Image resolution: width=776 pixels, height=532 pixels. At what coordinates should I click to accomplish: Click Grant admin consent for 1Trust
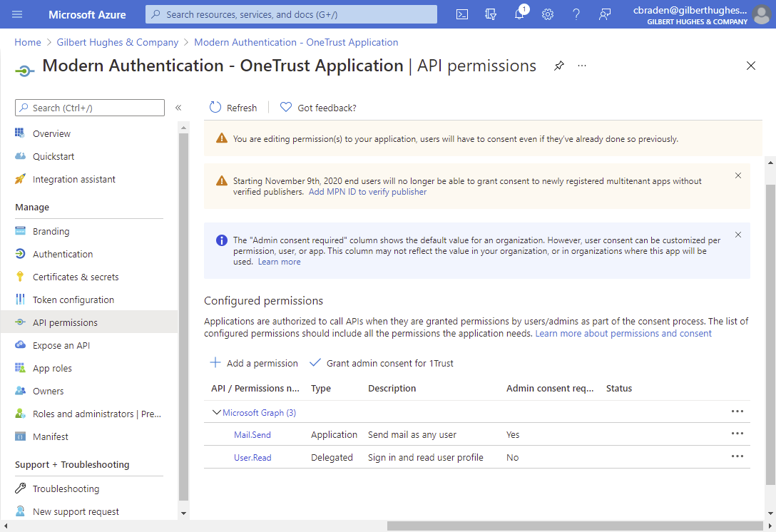pyautogui.click(x=381, y=363)
